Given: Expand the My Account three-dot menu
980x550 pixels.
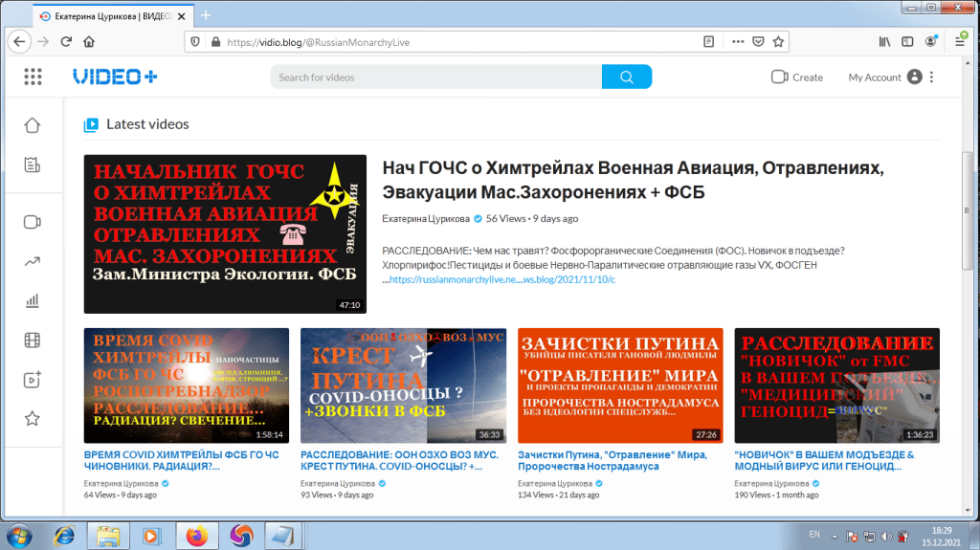Looking at the screenshot, I should (932, 77).
